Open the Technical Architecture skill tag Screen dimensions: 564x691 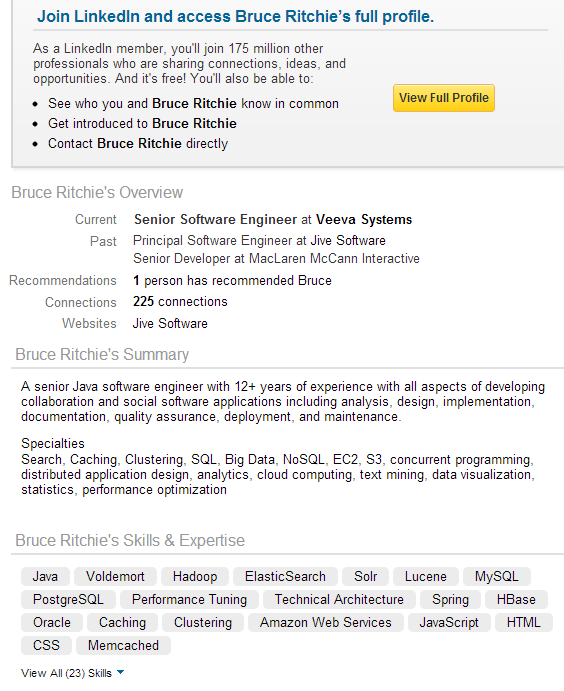(339, 599)
